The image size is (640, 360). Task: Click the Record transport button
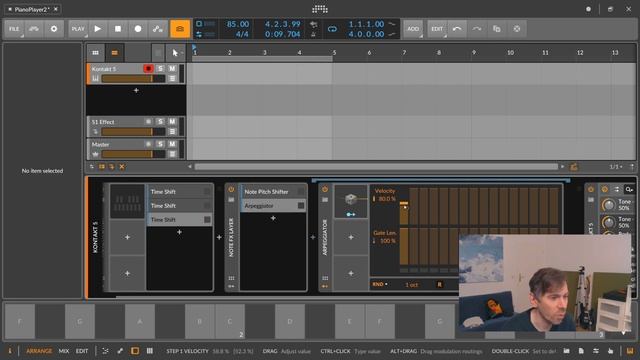tap(138, 29)
